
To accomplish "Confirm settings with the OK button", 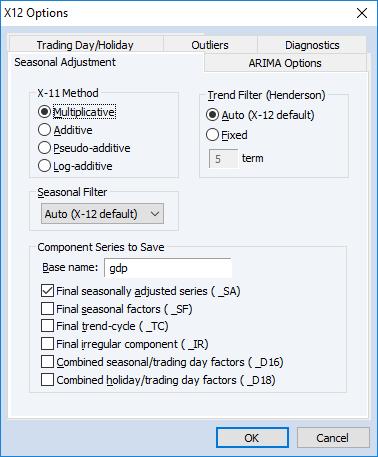I will 252,438.
